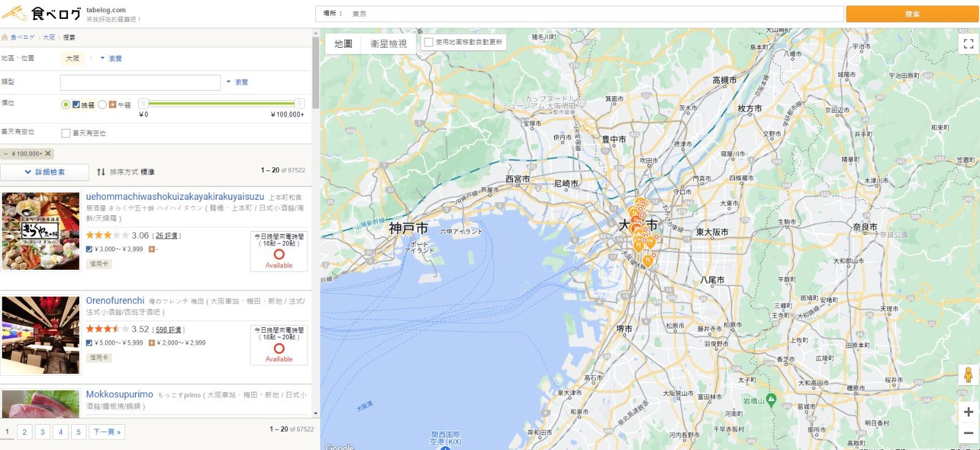Enable same-day availability checkbox
The height and width of the screenshot is (450, 980).
[x=66, y=133]
